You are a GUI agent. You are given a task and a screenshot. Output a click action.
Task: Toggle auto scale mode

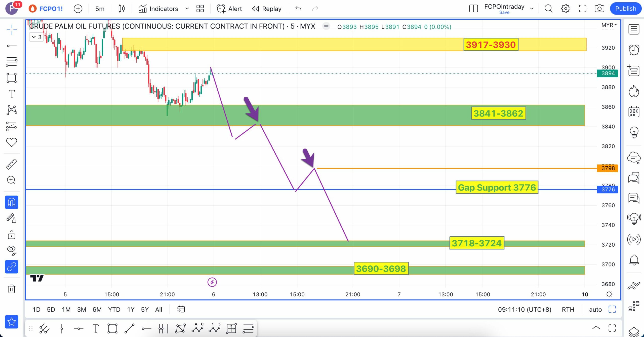(x=595, y=309)
